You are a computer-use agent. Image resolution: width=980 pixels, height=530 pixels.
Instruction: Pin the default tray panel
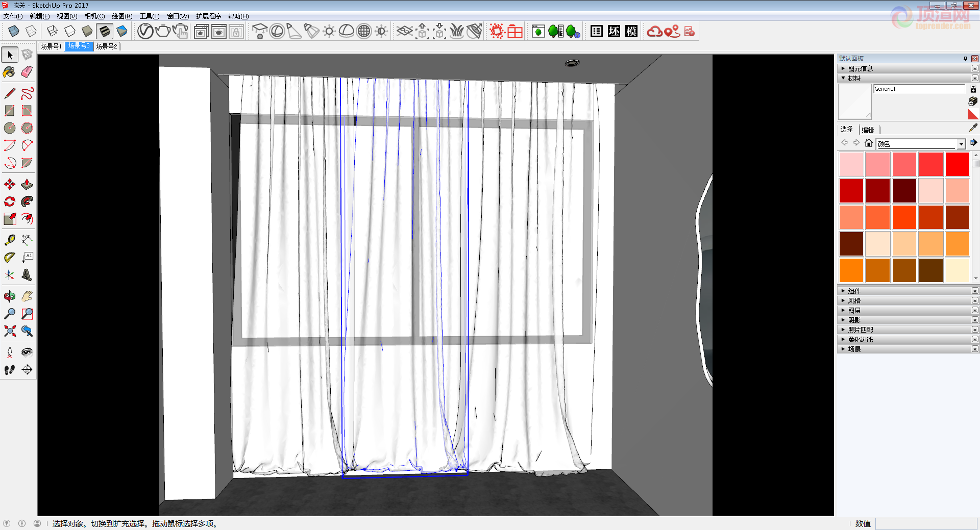(965, 59)
